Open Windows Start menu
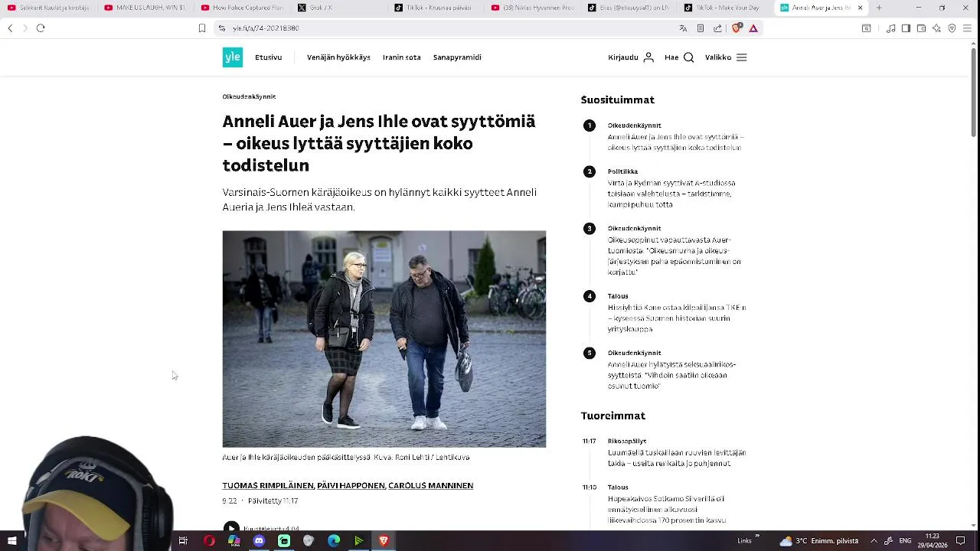Screen dimensions: 980x551 [x=11, y=541]
